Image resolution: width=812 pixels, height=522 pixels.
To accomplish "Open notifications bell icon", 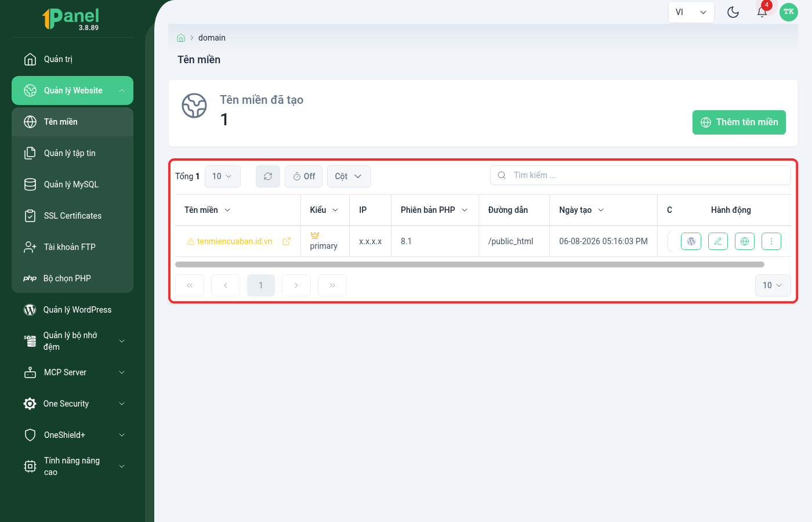I will [x=762, y=12].
